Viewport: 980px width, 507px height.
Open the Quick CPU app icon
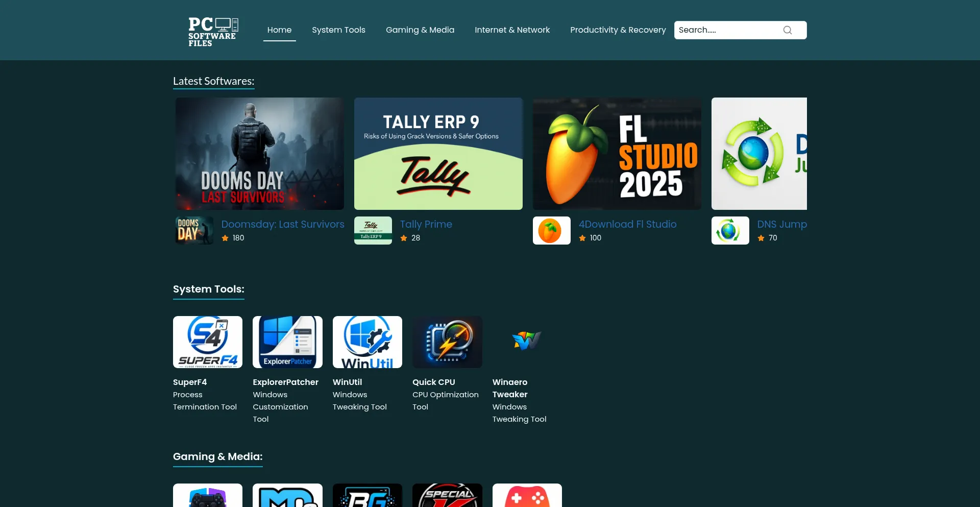point(447,342)
